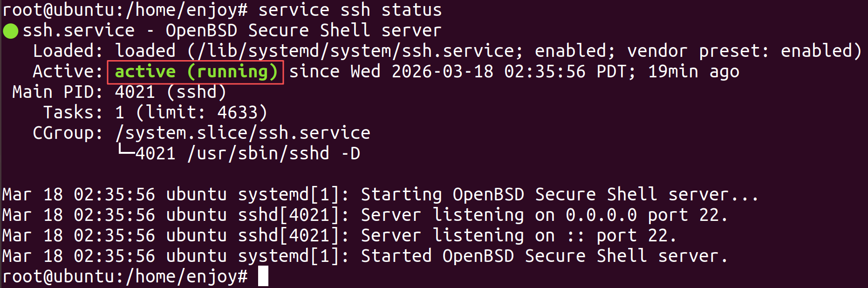The width and height of the screenshot is (868, 288).
Task: Click the '/usr/sbin/sshd -D' process text
Action: [x=273, y=154]
